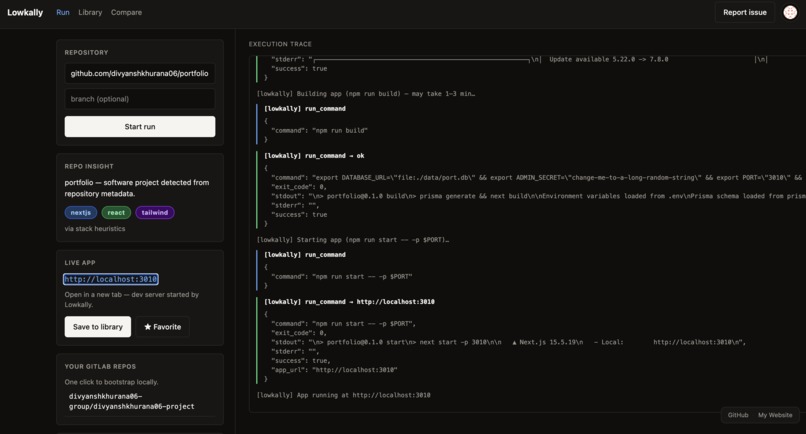Open the Library tab

pos(90,12)
